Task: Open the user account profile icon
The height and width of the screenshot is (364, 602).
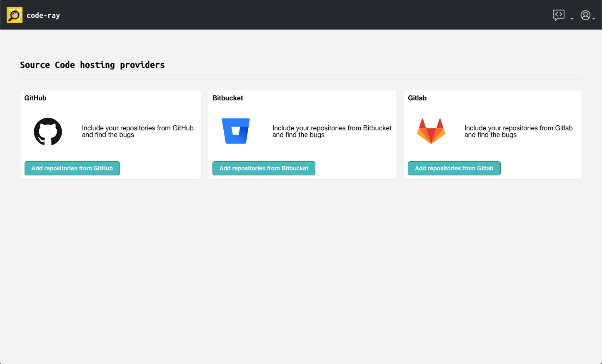Action: [x=585, y=15]
